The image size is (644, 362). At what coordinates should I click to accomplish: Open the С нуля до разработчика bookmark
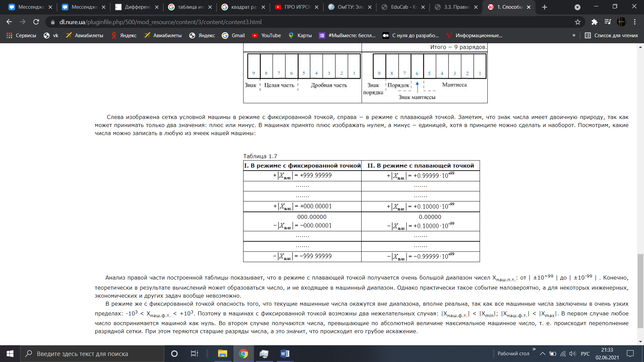pyautogui.click(x=411, y=35)
